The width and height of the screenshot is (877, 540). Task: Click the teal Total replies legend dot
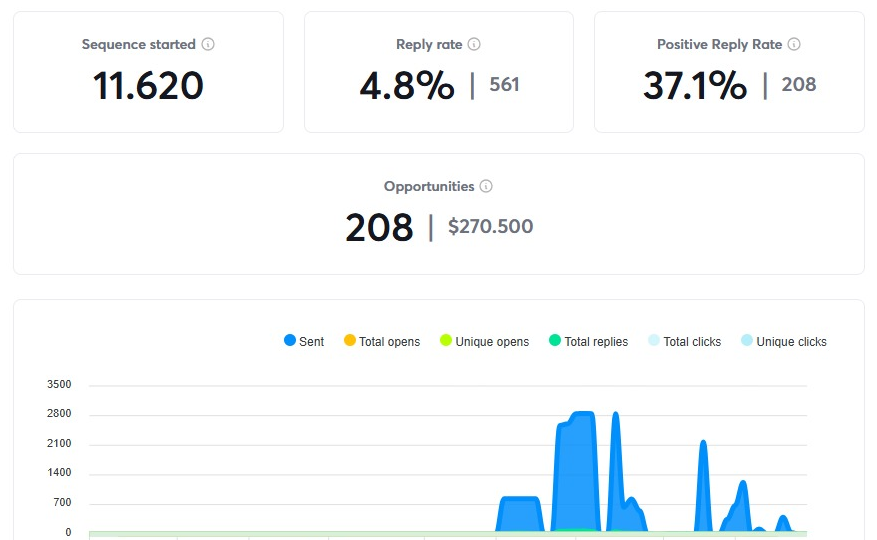point(555,340)
